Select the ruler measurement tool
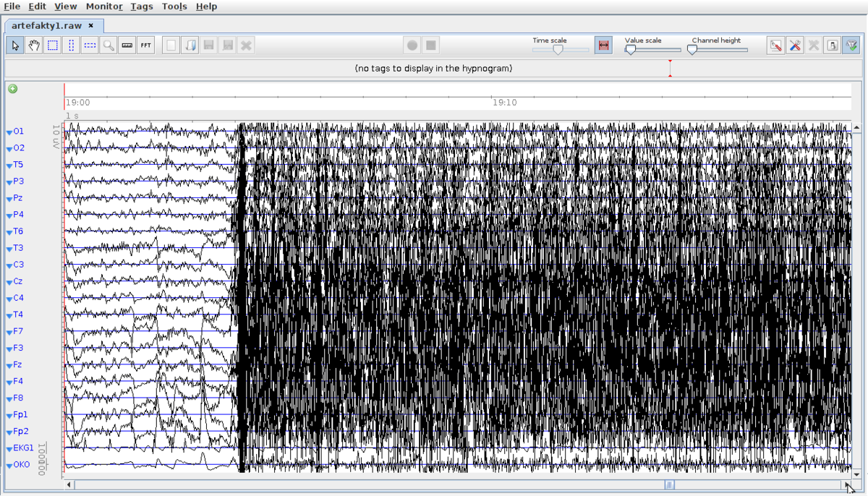The width and height of the screenshot is (868, 496). [x=127, y=45]
